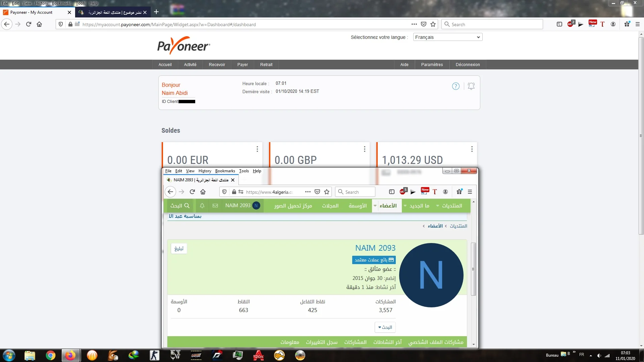Open Firefox hamburger menu in main window
This screenshot has height=362, width=644.
click(638, 24)
